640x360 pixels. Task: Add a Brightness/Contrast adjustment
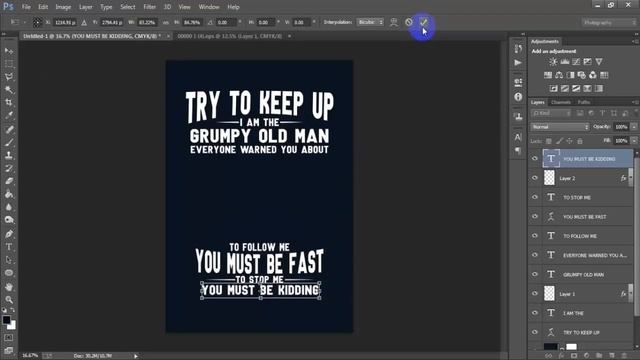pyautogui.click(x=553, y=62)
